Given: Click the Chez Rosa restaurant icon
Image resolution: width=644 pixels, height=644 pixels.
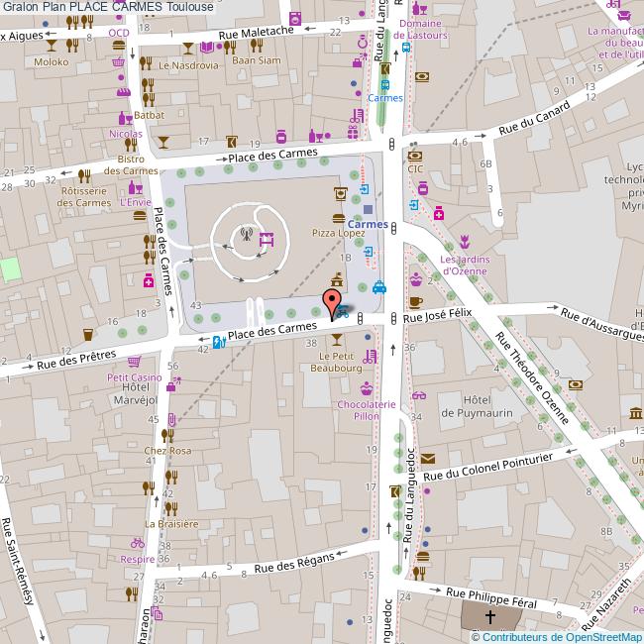Looking at the screenshot, I should click(168, 434).
